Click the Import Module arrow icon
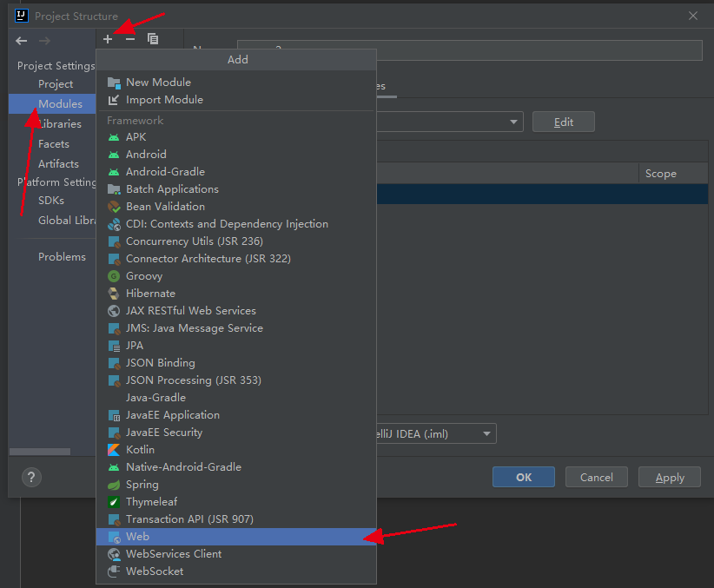 (114, 100)
